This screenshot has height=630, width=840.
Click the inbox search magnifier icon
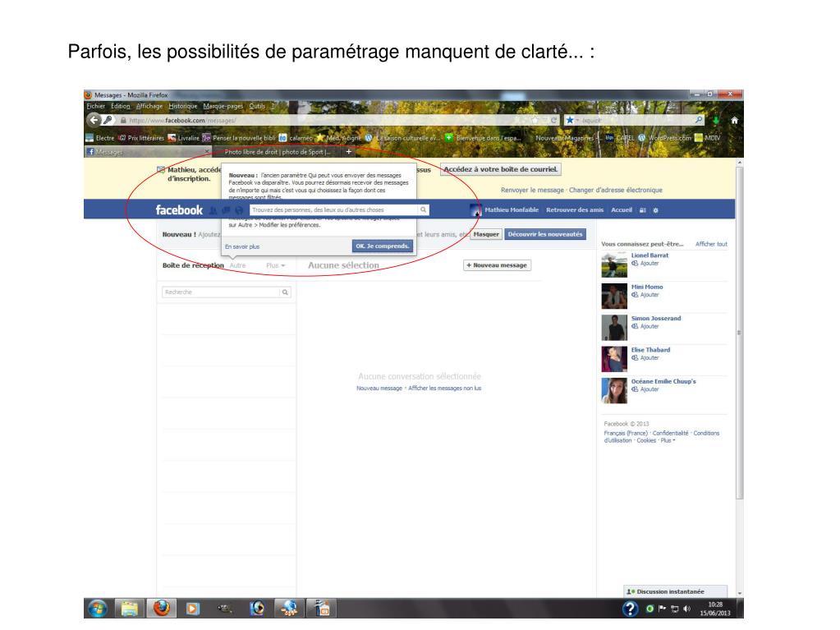285,292
